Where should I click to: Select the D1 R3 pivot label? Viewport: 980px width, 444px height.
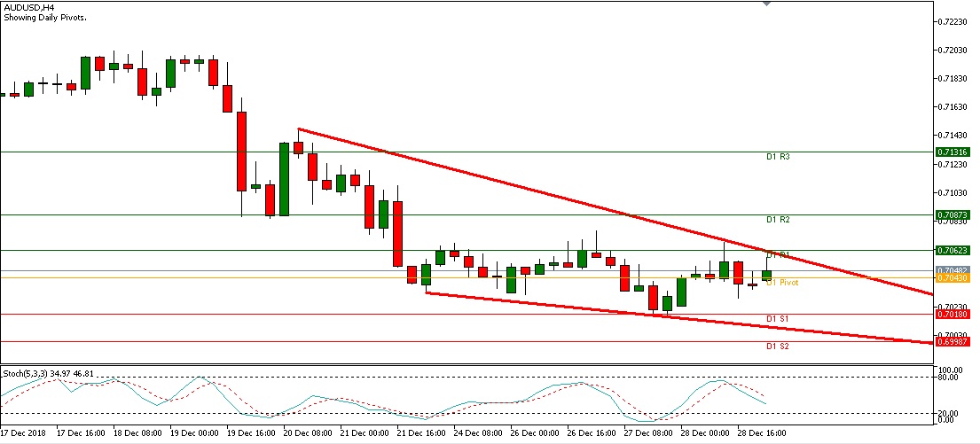[778, 157]
